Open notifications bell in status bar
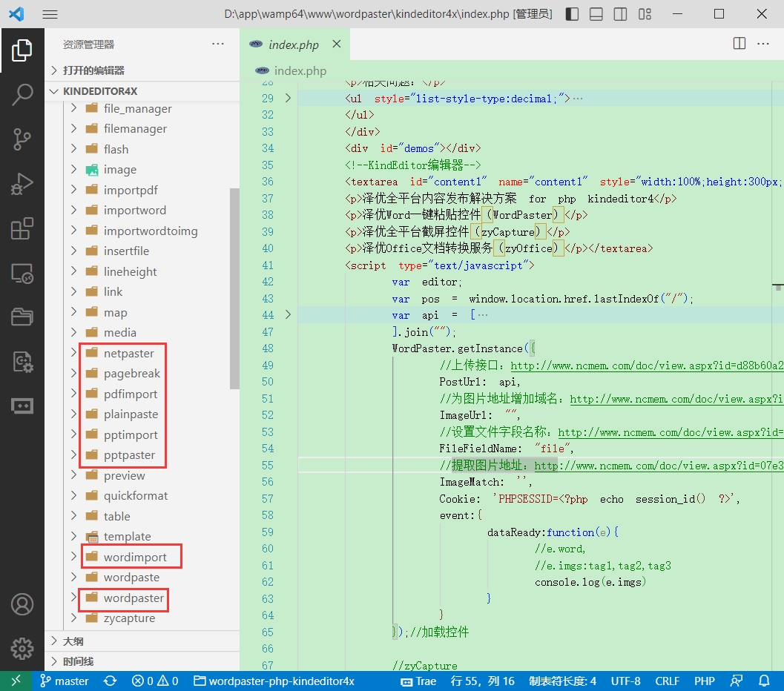Image resolution: width=784 pixels, height=691 pixels. pyautogui.click(x=764, y=681)
